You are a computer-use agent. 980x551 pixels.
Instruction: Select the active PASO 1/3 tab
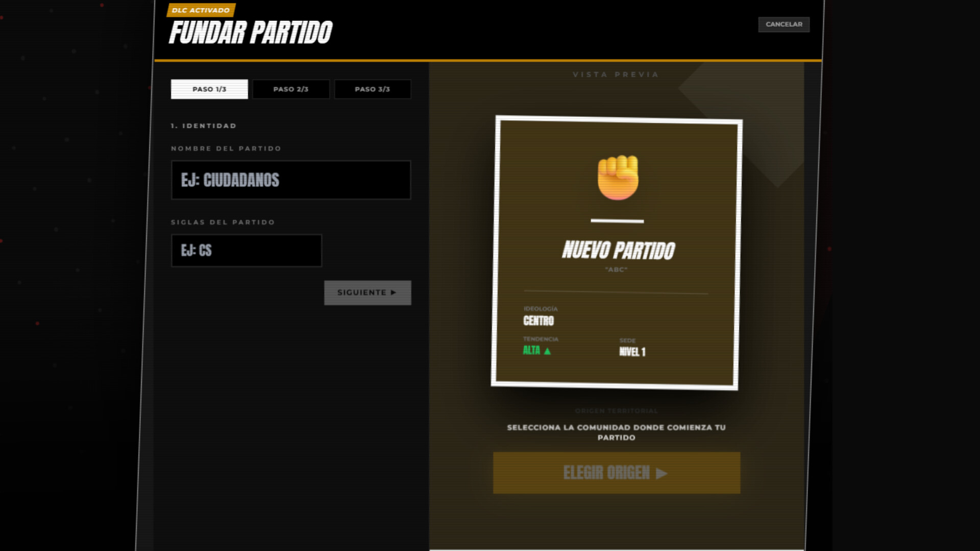[x=209, y=89]
